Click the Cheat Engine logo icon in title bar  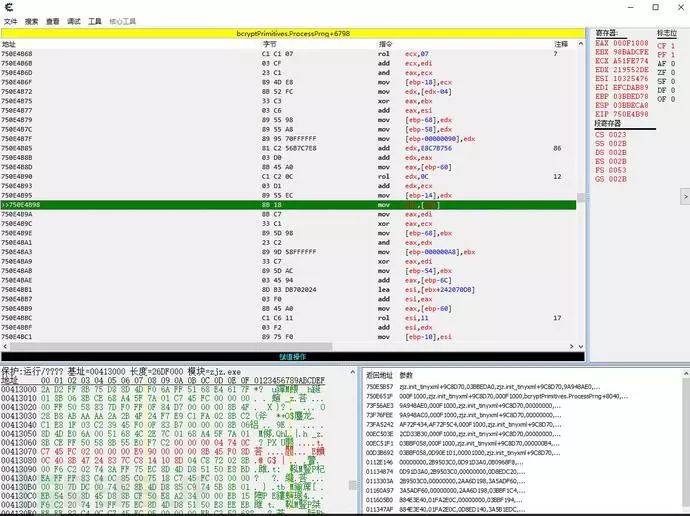point(9,7)
